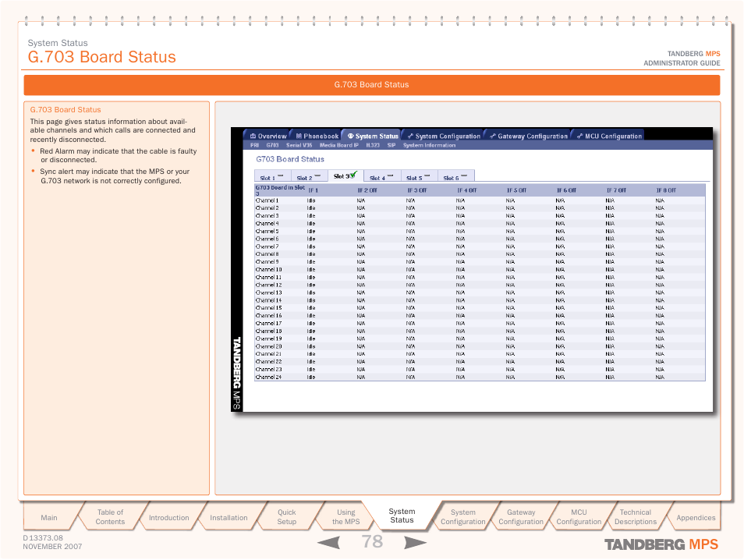744x560 pixels.
Task: Open the H.323 submenu item
Action: coord(373,145)
